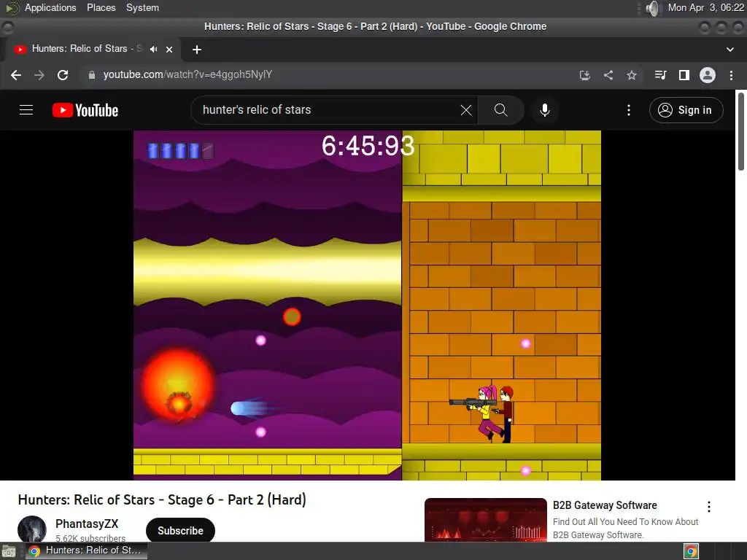Start voice search with the microphone icon
The height and width of the screenshot is (560, 747).
click(544, 110)
